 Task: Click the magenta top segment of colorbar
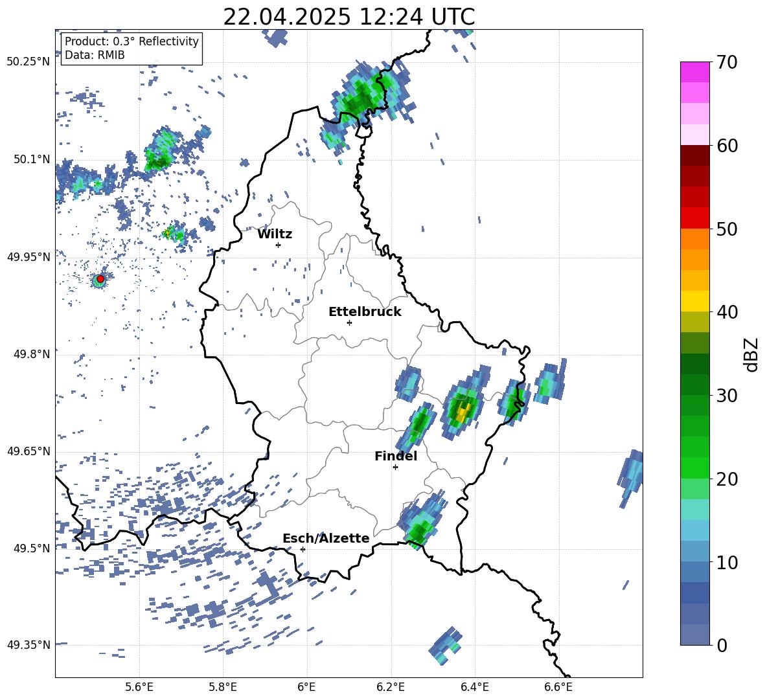[x=694, y=72]
